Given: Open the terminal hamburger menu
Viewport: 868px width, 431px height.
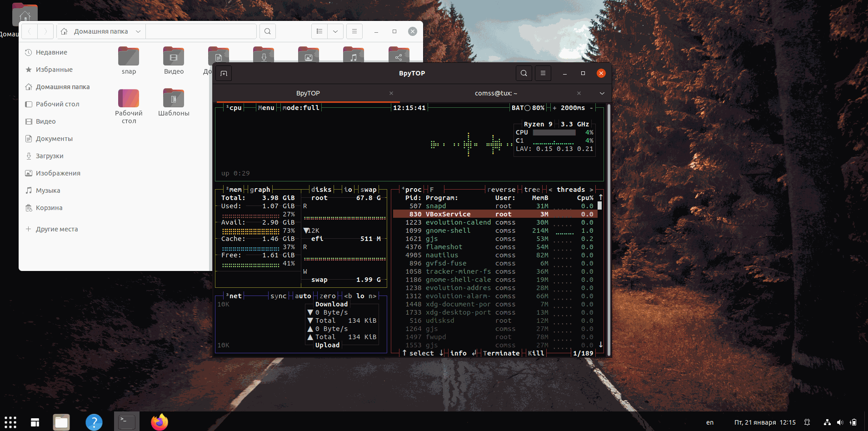Looking at the screenshot, I should click(x=543, y=73).
